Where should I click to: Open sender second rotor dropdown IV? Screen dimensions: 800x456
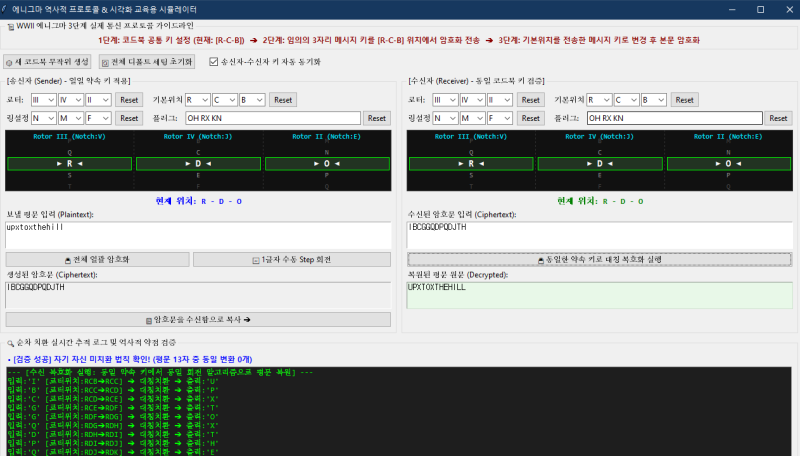70,100
